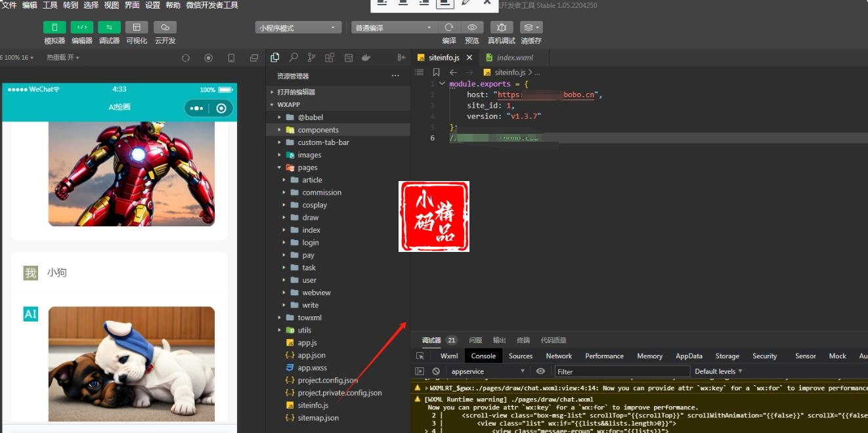Viewport: 868px width, 433px height.
Task: Toggle the 编辑器 editor panel button
Action: point(81,28)
